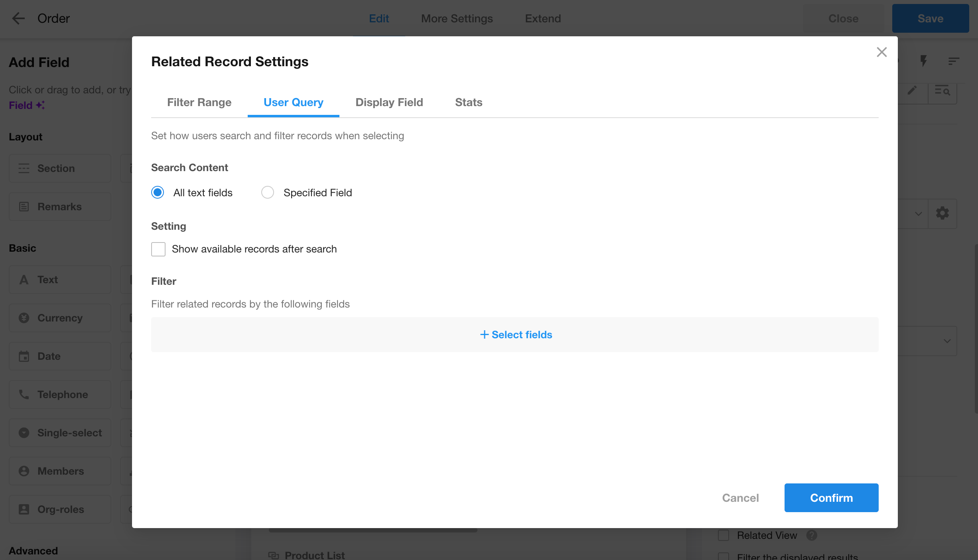Click the Save button in top bar
Image resolution: width=978 pixels, height=560 pixels.
click(930, 18)
